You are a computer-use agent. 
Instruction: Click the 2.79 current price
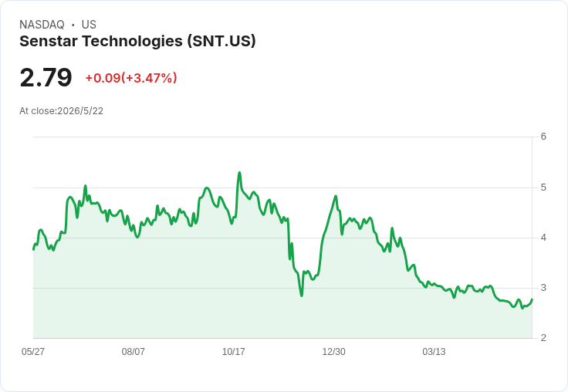46,77
